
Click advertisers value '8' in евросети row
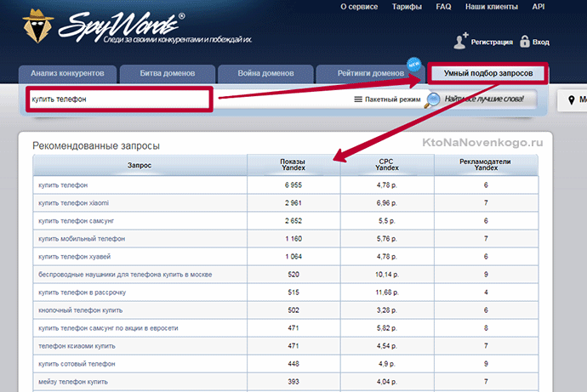486,328
